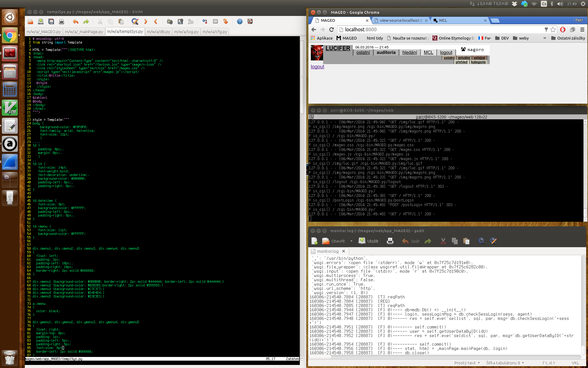Show hidden bookmarks with chevron
Viewport: 588px width, 368px height.
(545, 38)
